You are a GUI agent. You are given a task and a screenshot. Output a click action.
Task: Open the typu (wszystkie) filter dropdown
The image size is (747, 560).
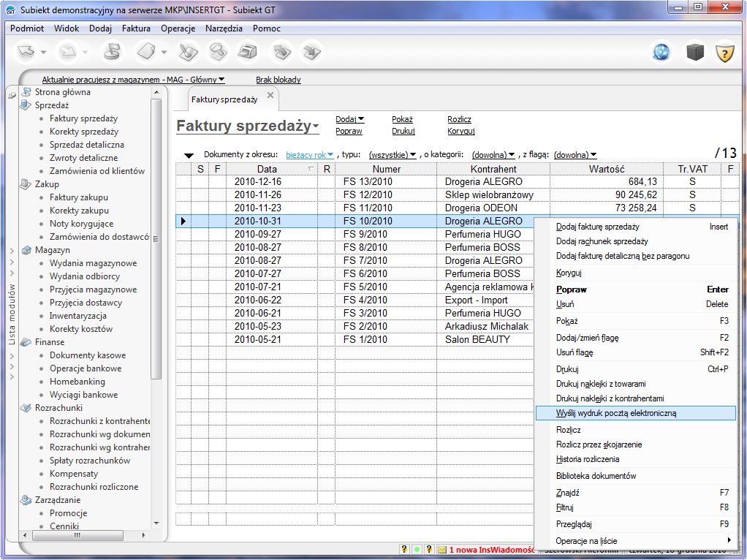point(393,155)
